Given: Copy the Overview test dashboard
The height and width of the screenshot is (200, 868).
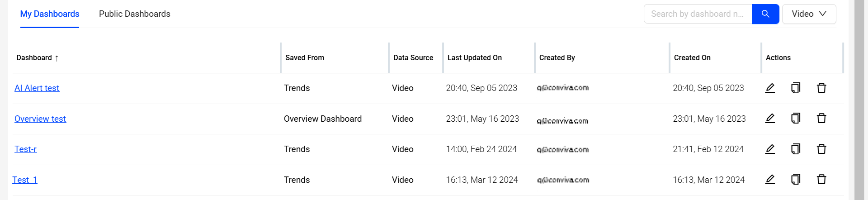Looking at the screenshot, I should [x=796, y=119].
